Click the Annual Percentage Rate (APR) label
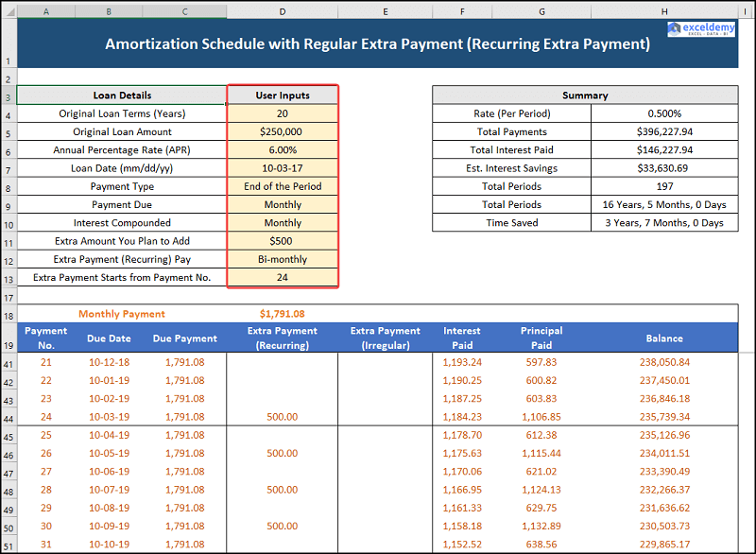 (122, 150)
